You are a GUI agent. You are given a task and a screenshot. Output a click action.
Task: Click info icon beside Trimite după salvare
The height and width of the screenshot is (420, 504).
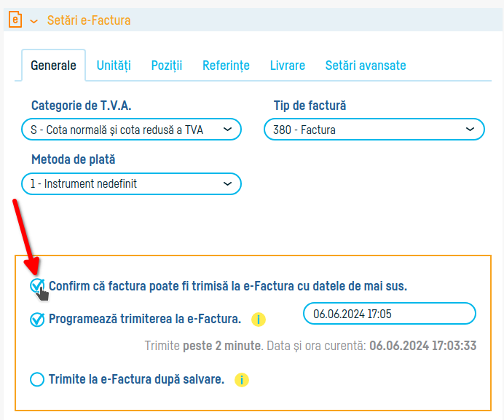click(241, 379)
